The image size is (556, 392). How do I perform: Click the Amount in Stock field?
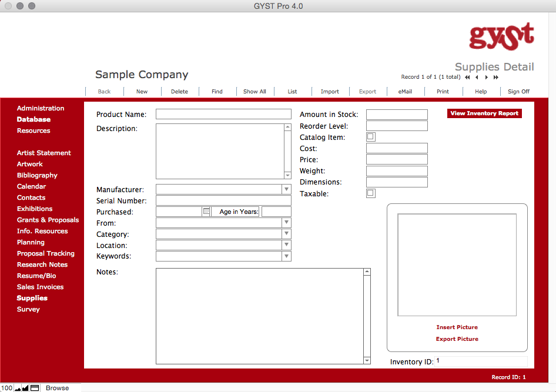(x=397, y=114)
